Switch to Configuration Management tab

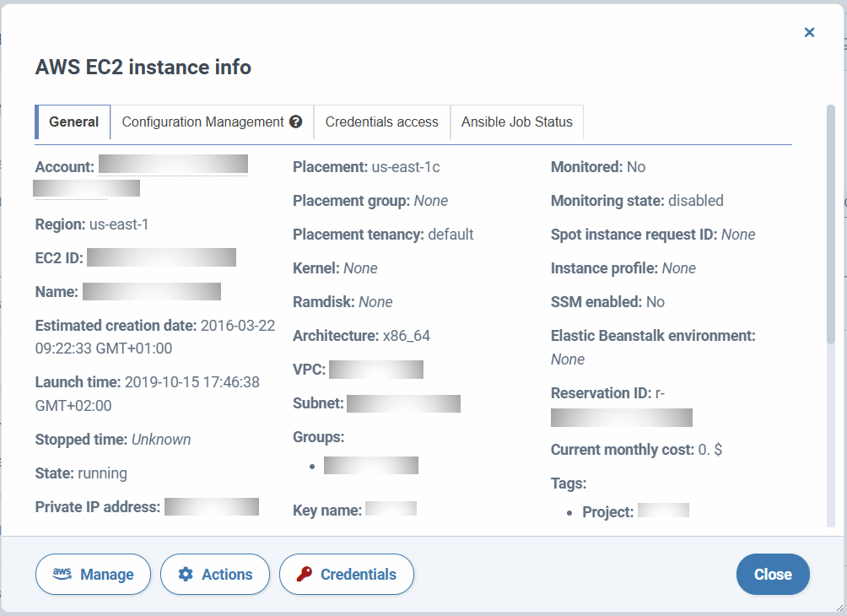pyautogui.click(x=212, y=122)
